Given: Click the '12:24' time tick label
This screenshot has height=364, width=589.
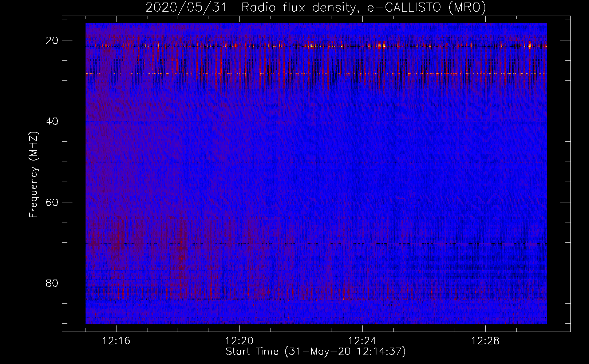Looking at the screenshot, I should coord(363,341).
